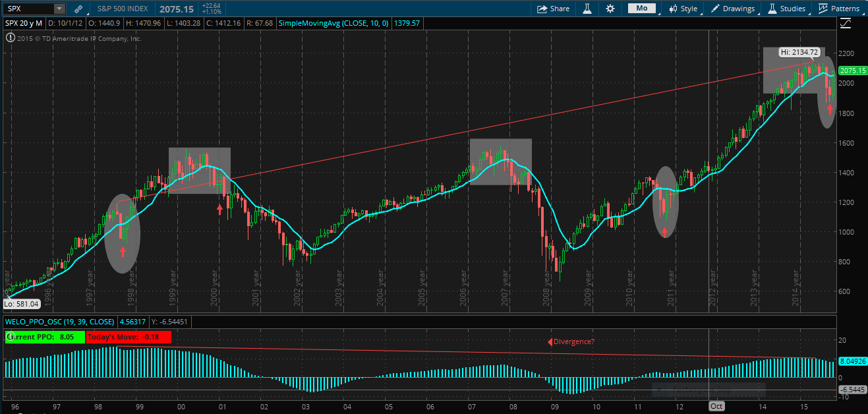Click the Today's Move: -0.18 label
Viewport: 868px width, 414px height.
pyautogui.click(x=129, y=337)
